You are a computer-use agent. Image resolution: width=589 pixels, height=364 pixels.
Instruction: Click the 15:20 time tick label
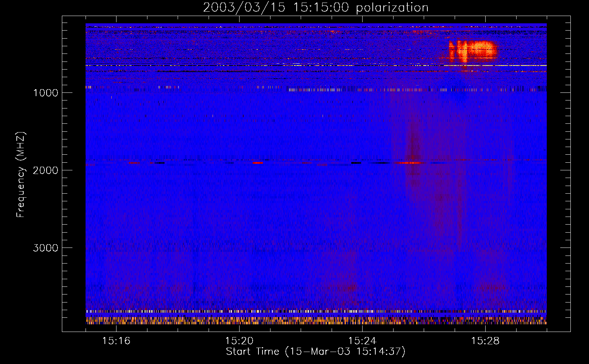(x=239, y=341)
